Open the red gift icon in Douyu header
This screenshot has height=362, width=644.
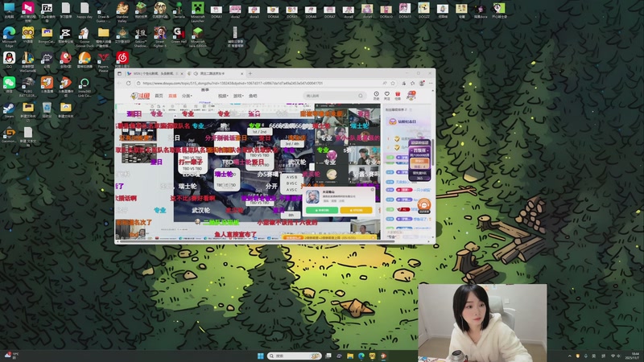pyautogui.click(x=398, y=96)
